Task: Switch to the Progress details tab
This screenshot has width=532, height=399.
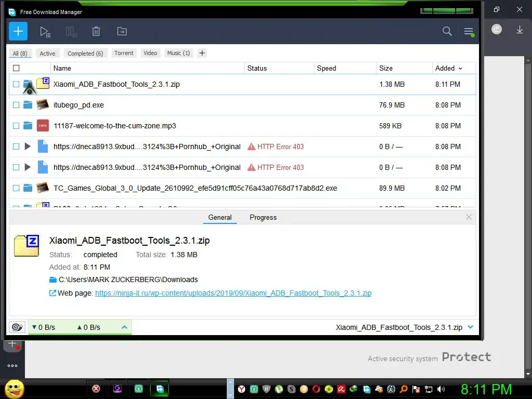Action: coord(263,218)
